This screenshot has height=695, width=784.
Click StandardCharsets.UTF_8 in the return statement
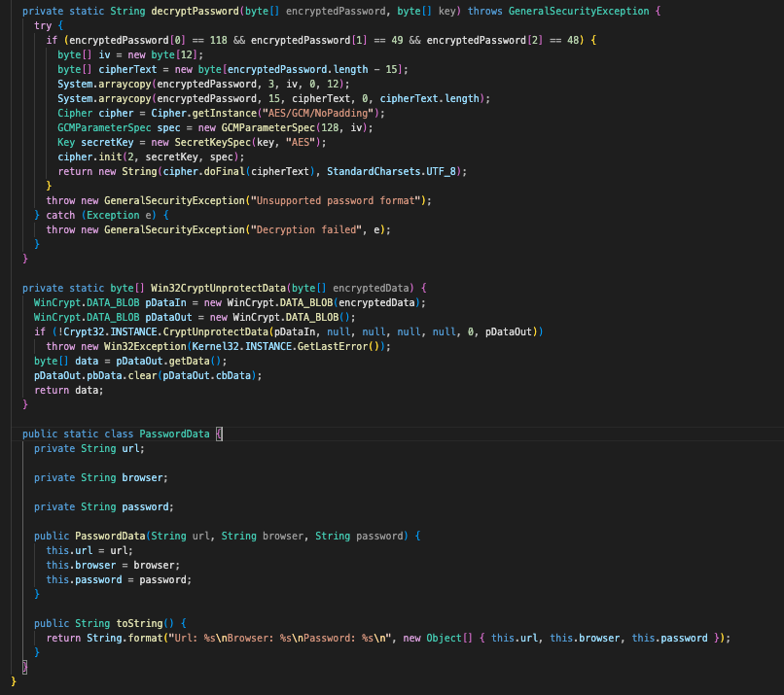396,171
